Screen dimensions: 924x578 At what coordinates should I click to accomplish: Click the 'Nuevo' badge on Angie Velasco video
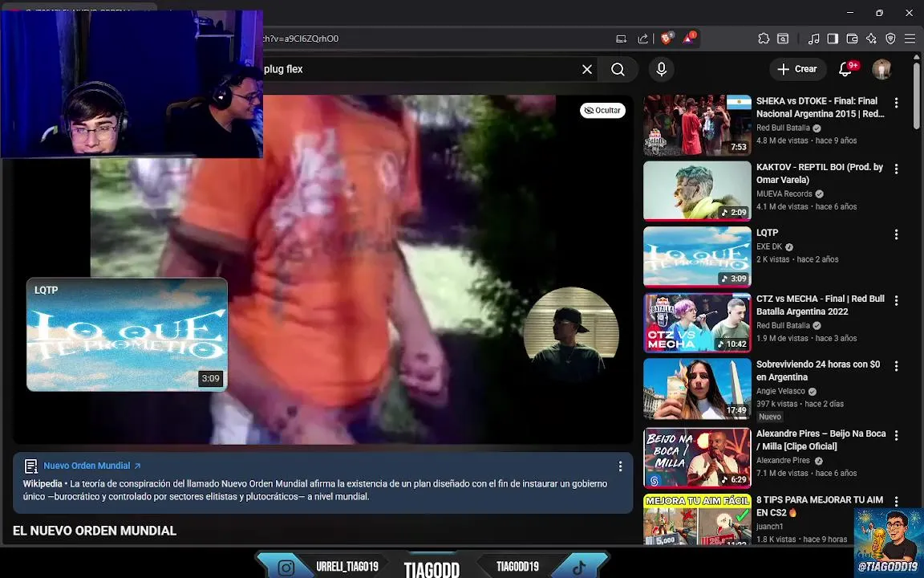pyautogui.click(x=770, y=417)
